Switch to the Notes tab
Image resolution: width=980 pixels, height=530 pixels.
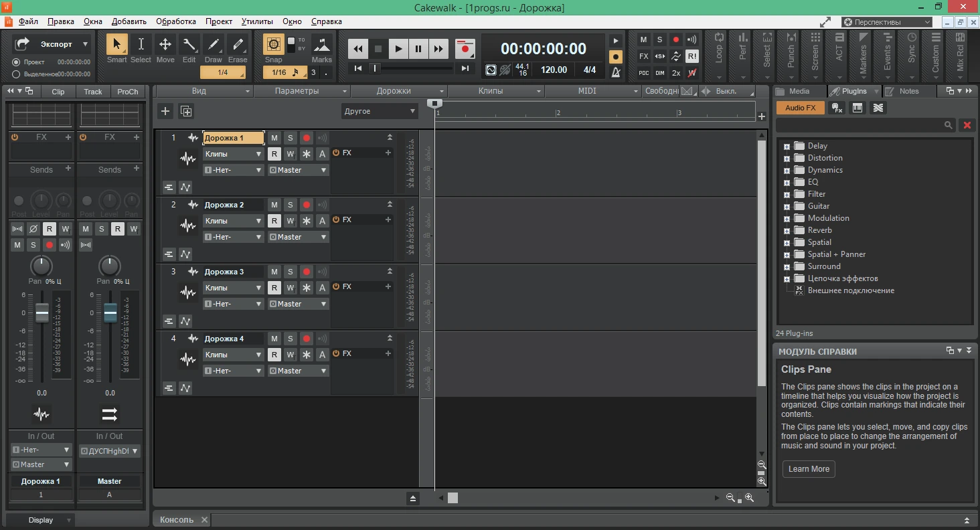pos(908,91)
